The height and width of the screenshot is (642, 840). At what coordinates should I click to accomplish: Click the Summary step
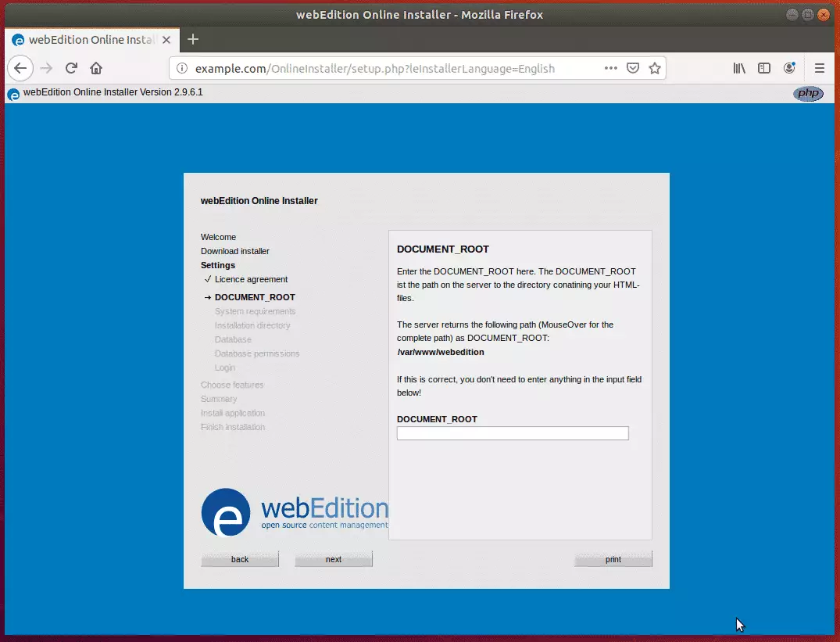click(219, 399)
